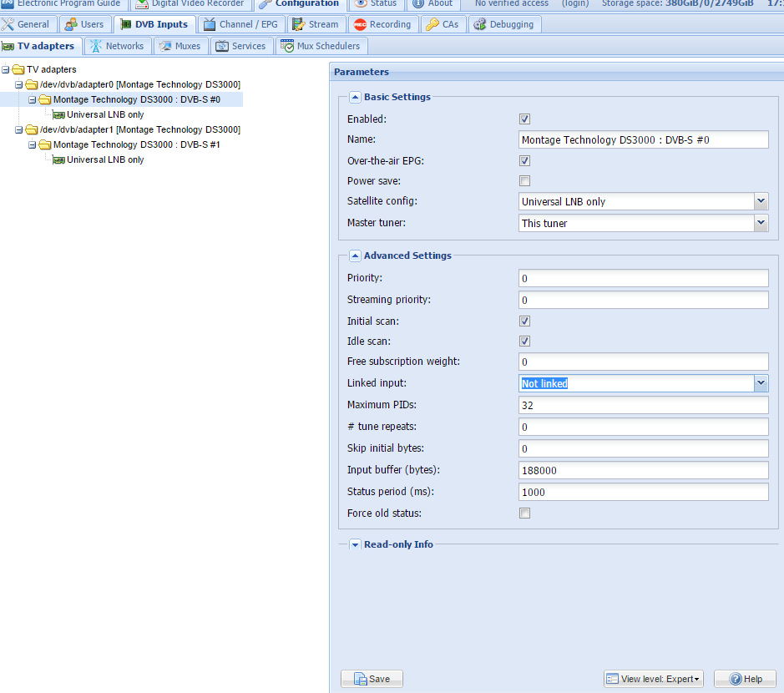Click the adapter card icon on TV adapters tab
The height and width of the screenshot is (693, 784).
tap(8, 47)
